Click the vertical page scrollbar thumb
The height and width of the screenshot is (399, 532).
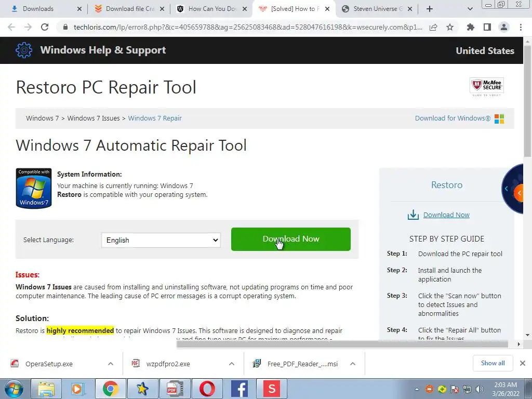[x=528, y=100]
